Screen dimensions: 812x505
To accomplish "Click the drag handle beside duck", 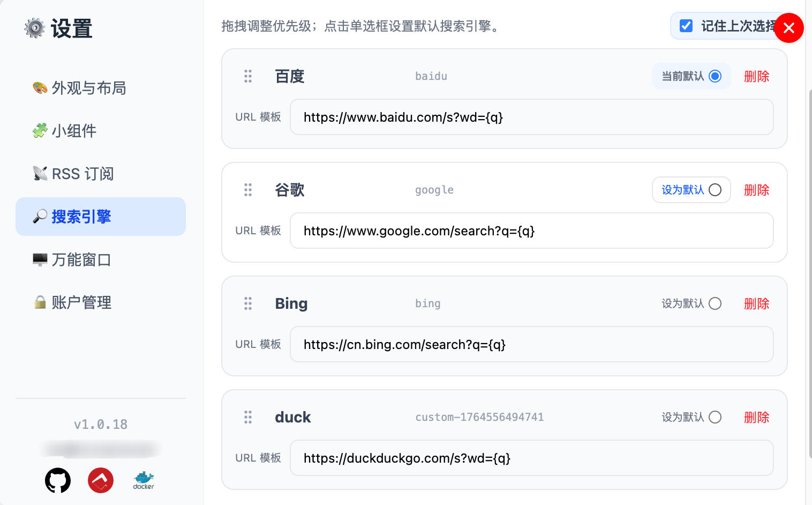I will coord(248,417).
